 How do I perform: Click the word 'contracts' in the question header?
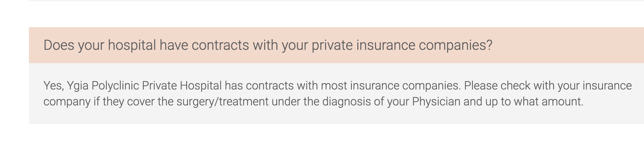(x=220, y=45)
